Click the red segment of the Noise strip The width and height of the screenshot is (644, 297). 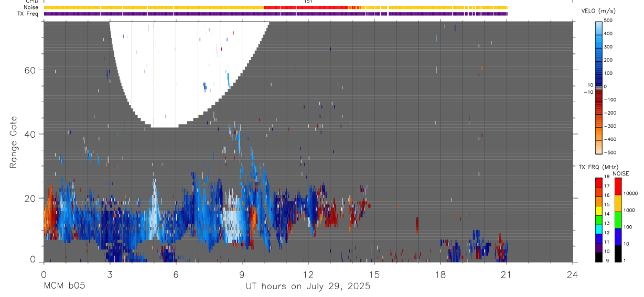[x=305, y=7]
